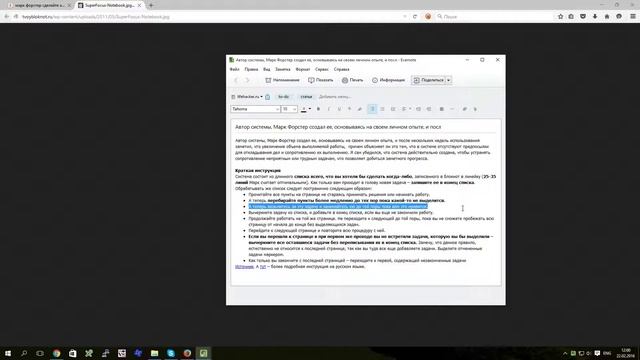
Task: Click the insert table icon
Action: 442,109
